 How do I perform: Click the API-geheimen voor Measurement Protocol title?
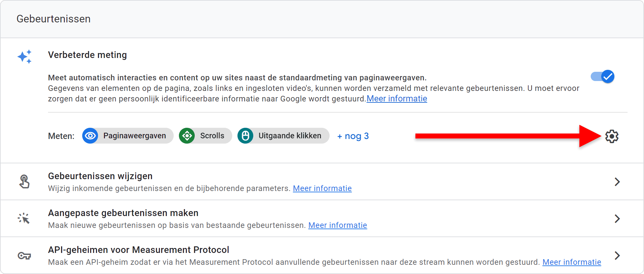[x=138, y=250]
